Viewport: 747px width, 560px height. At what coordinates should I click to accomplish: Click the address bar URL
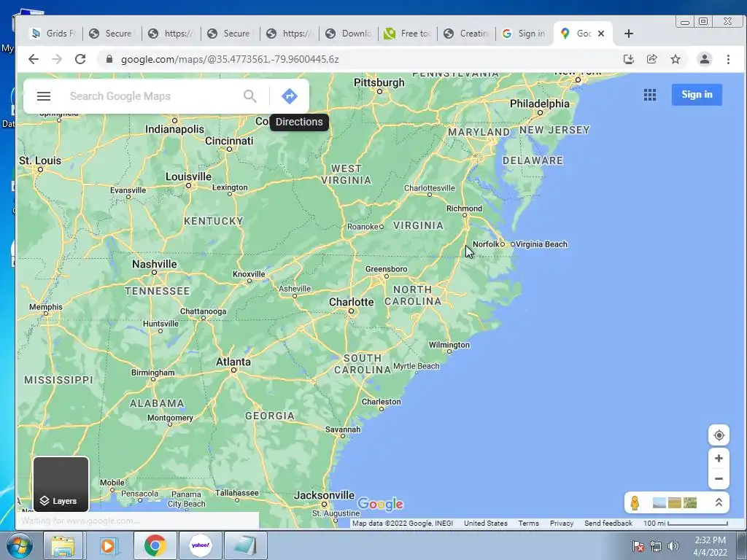230,59
